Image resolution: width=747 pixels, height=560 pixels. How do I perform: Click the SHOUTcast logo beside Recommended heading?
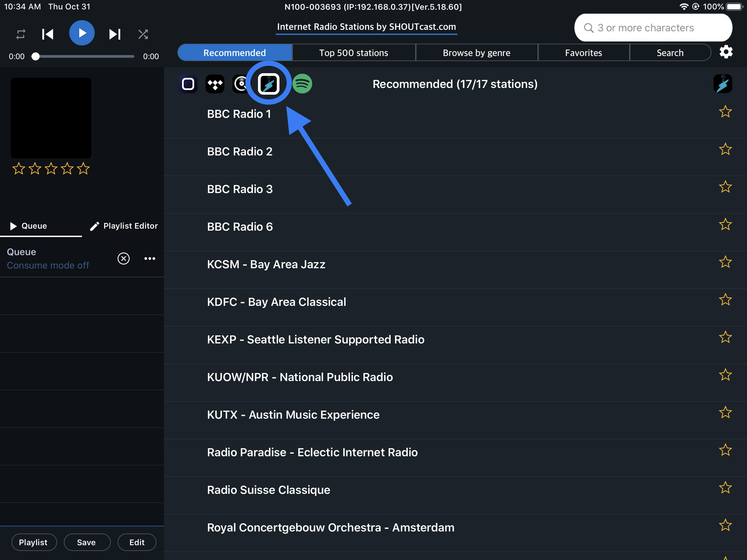tap(723, 84)
